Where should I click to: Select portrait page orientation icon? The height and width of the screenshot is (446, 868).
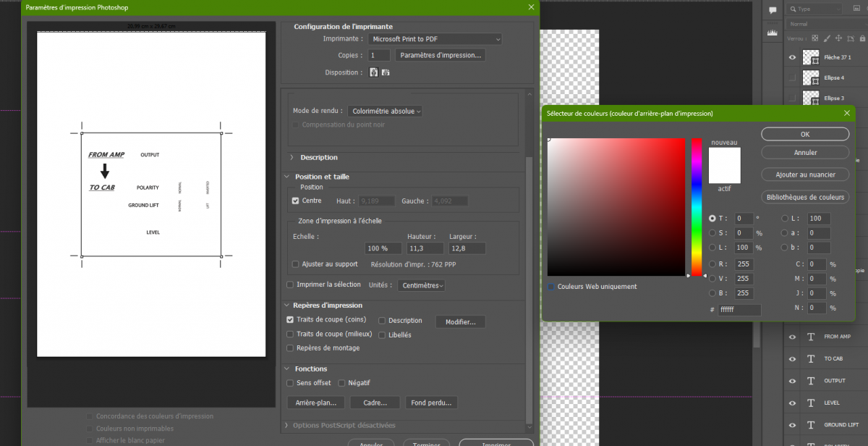[373, 72]
